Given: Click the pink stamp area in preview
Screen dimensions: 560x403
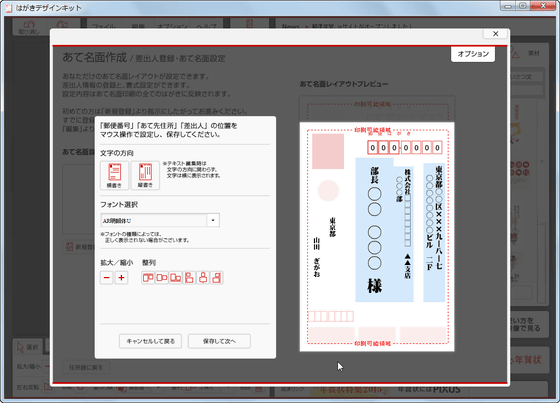Looking at the screenshot, I should point(328,151).
